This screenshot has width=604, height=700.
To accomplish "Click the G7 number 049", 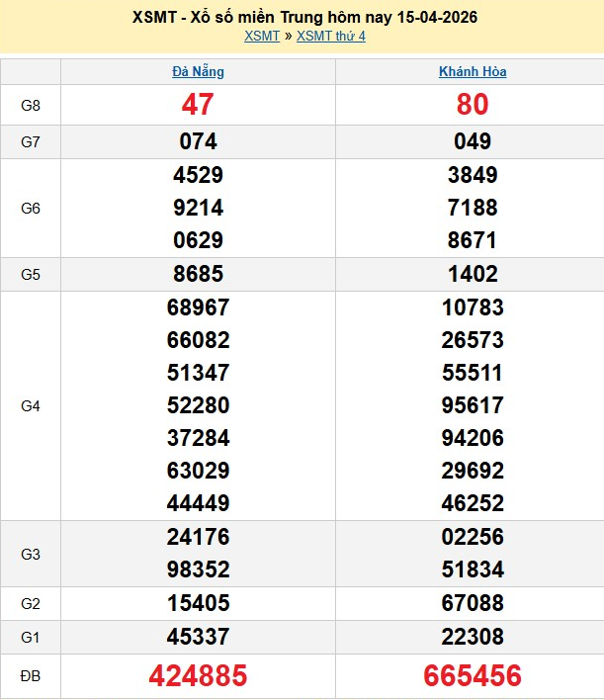I will tap(473, 141).
